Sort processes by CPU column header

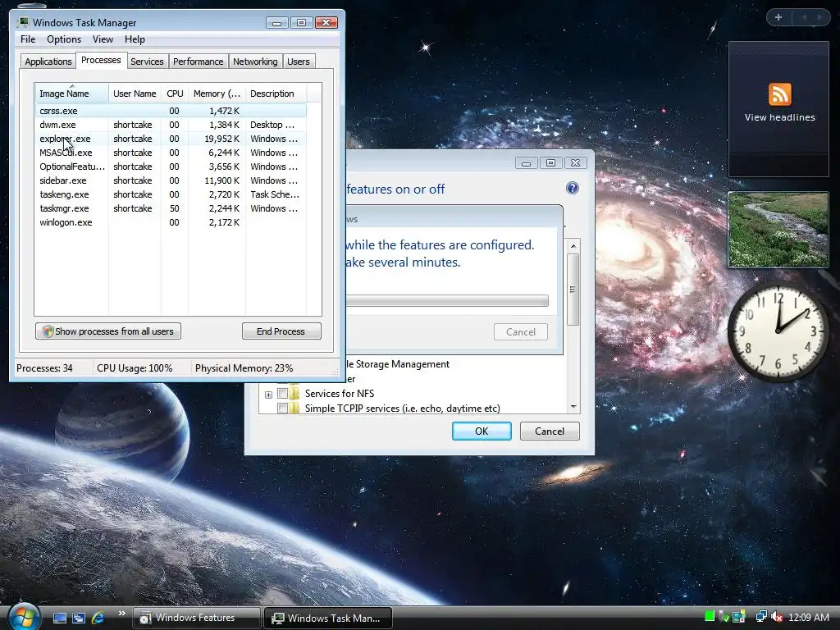(x=175, y=94)
